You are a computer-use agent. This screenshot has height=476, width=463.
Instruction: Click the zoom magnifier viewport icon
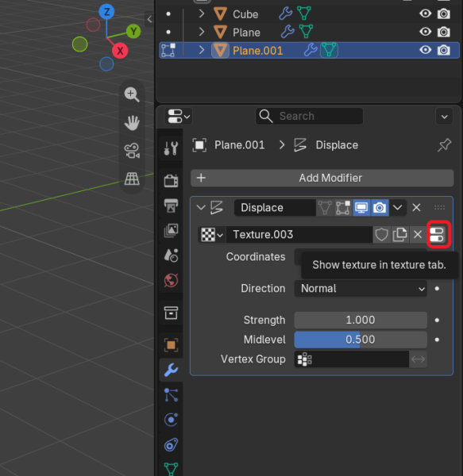(x=132, y=94)
